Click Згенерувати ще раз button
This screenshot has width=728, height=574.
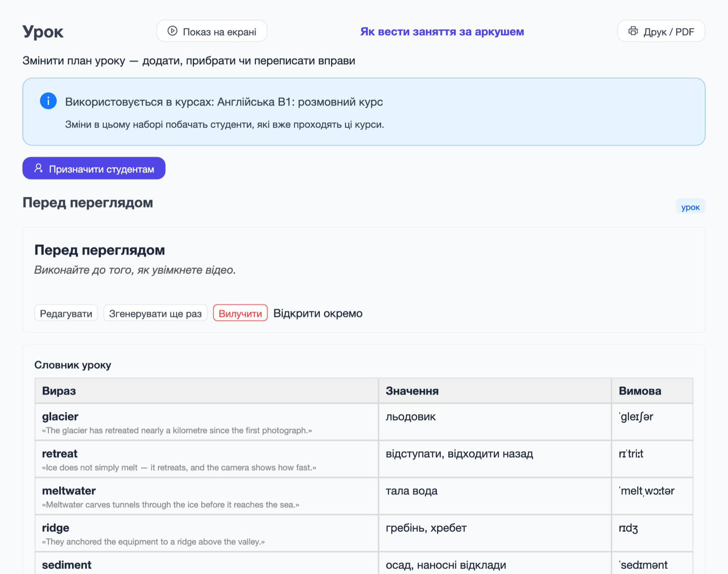tap(155, 313)
